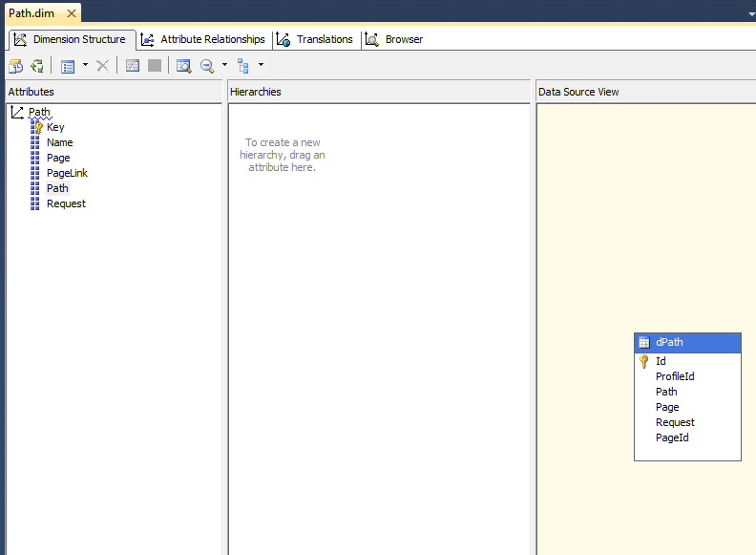Screen dimensions: 756x555
Task: Open the Attribute Relationships tab
Action: click(203, 39)
